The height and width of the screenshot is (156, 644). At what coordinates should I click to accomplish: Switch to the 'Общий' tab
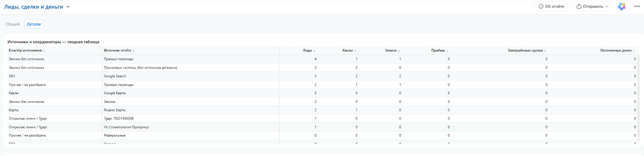[13, 24]
